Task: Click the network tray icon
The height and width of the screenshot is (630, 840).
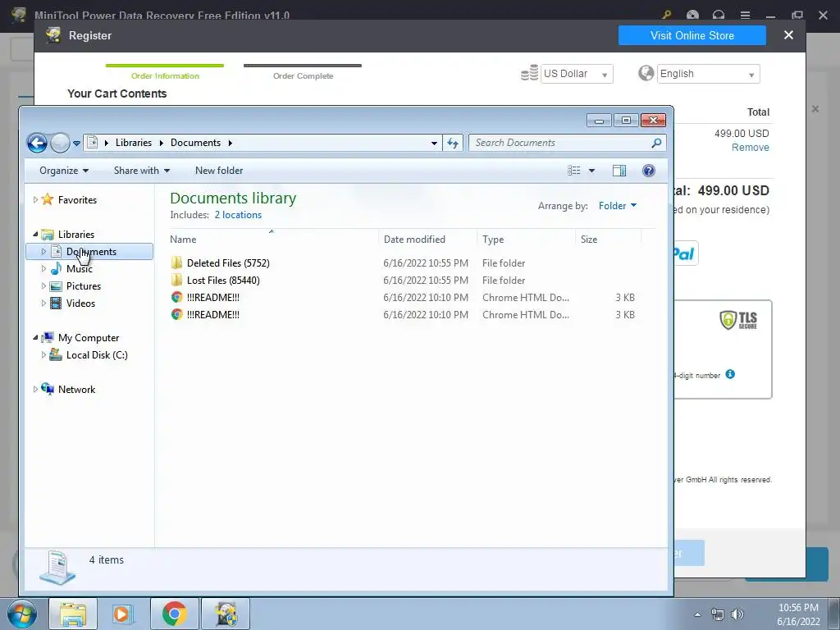Action: pyautogui.click(x=717, y=614)
